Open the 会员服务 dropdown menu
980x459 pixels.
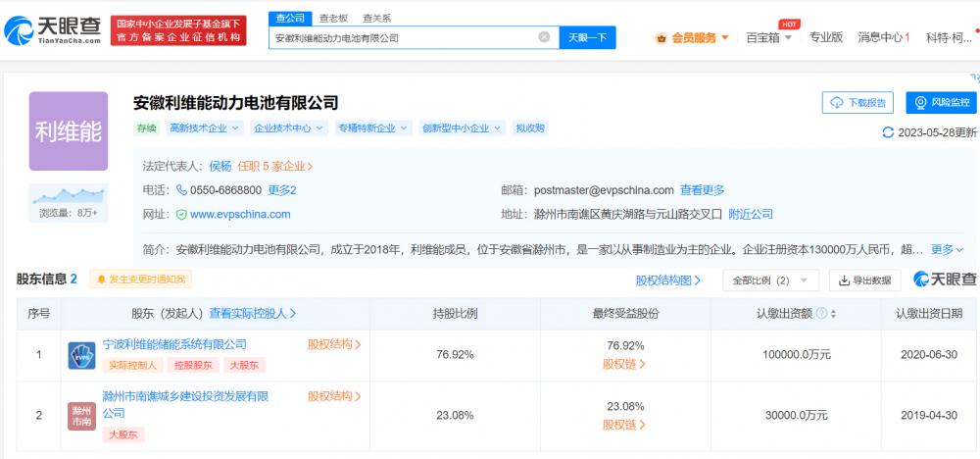pyautogui.click(x=692, y=38)
